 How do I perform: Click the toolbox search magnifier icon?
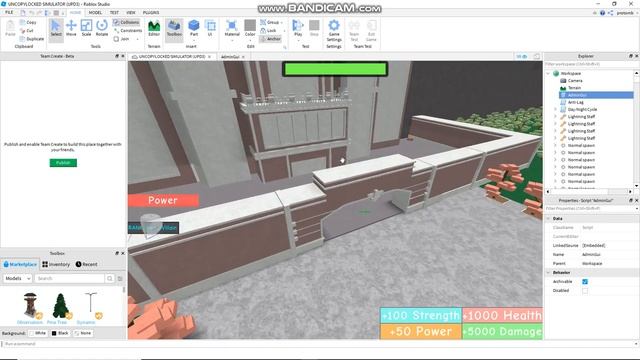tap(109, 278)
